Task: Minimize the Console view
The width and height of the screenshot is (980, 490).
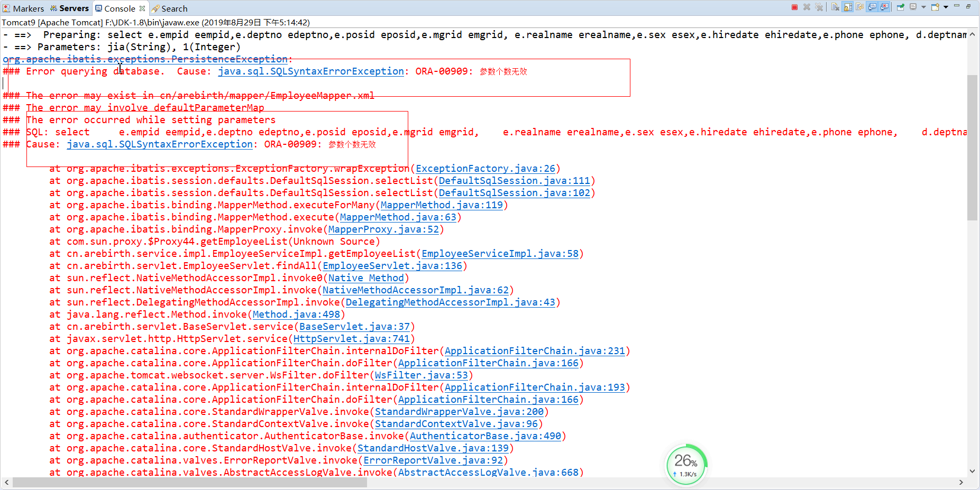Action: coord(957,7)
